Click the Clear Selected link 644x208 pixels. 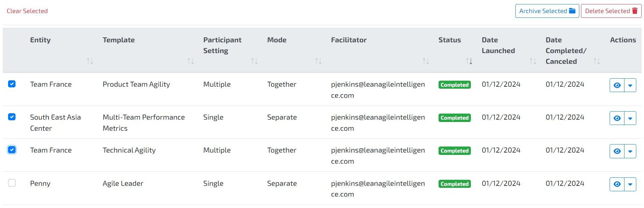[x=27, y=11]
